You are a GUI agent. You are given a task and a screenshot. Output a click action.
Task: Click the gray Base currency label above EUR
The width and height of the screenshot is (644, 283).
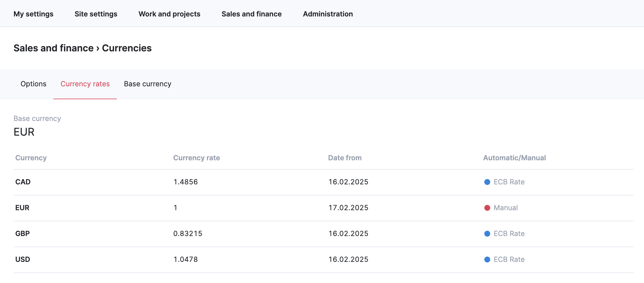click(37, 119)
